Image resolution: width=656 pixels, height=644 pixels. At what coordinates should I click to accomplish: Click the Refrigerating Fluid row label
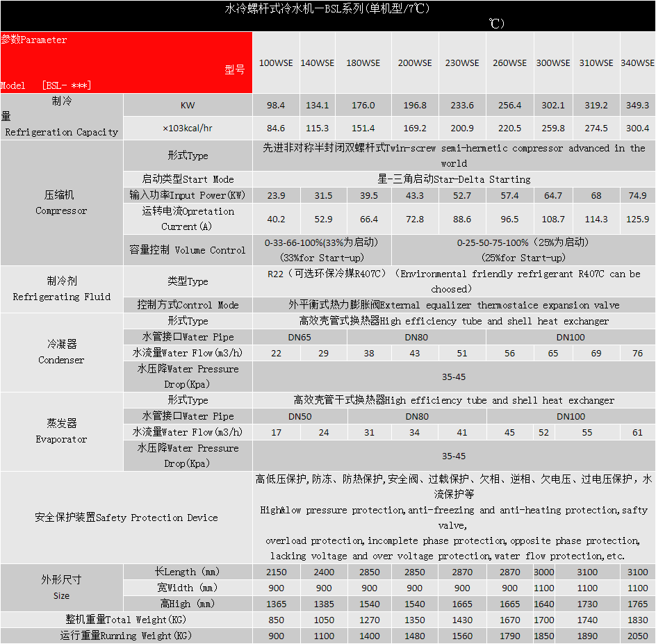click(x=61, y=289)
